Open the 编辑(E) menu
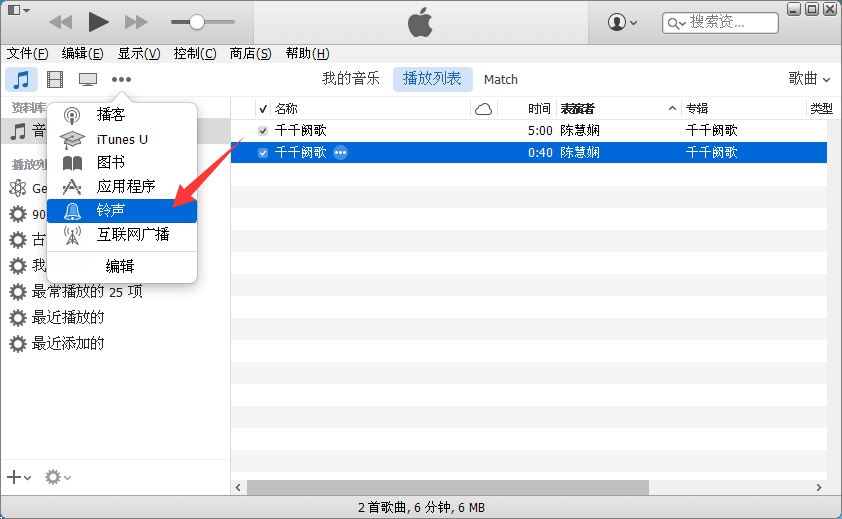The height and width of the screenshot is (519, 842). coord(82,53)
